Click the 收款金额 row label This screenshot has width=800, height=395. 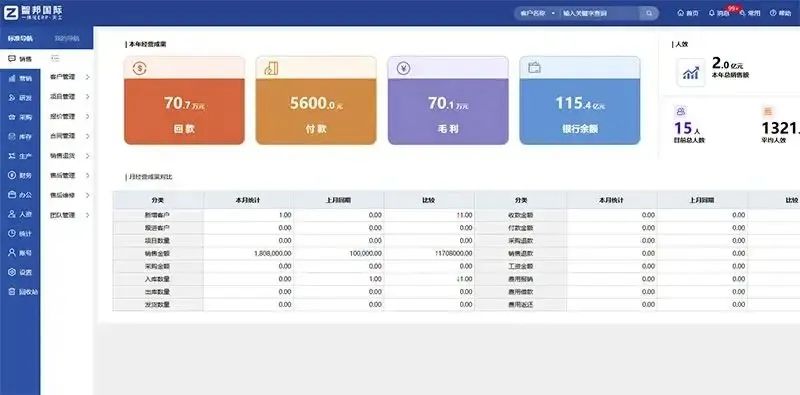pos(520,215)
